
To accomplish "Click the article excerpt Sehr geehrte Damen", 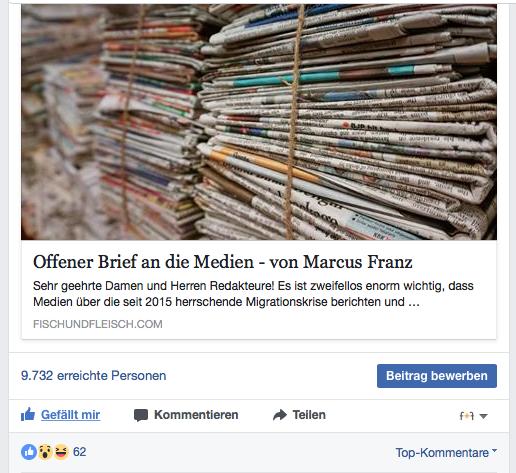I will point(253,294).
